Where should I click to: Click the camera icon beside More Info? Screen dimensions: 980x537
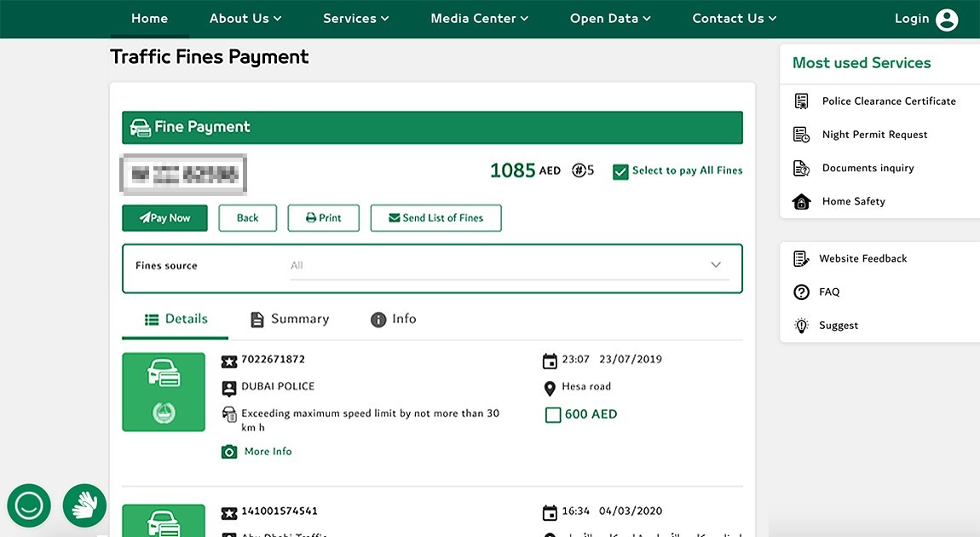point(229,452)
